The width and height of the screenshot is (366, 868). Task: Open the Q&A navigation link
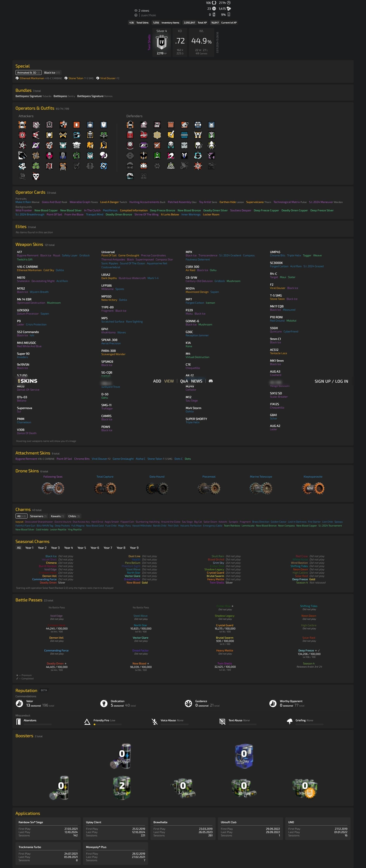coord(184,381)
